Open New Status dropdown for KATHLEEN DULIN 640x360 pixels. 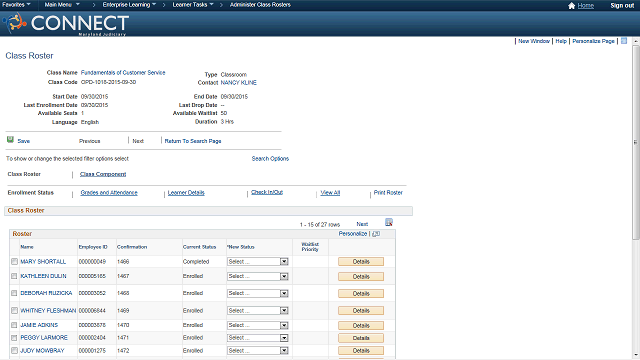tap(258, 276)
